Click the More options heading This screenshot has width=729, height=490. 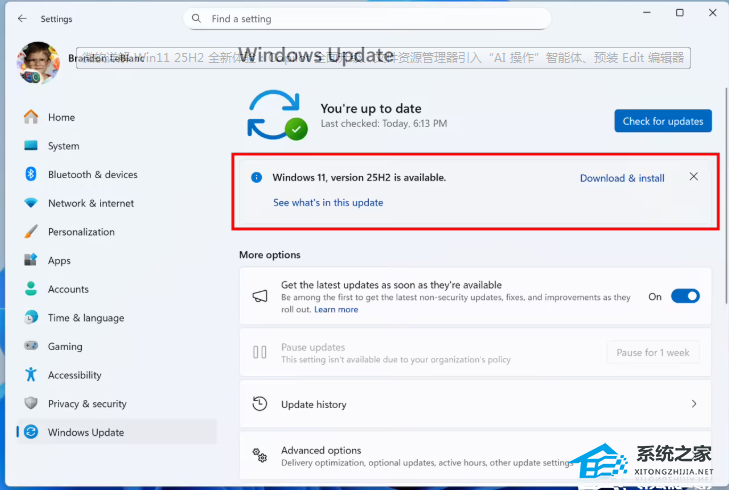point(270,255)
